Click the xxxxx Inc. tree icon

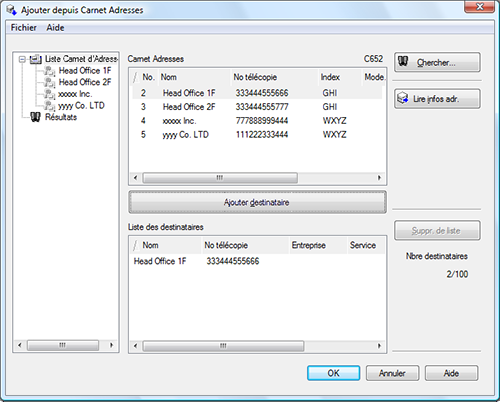click(50, 94)
